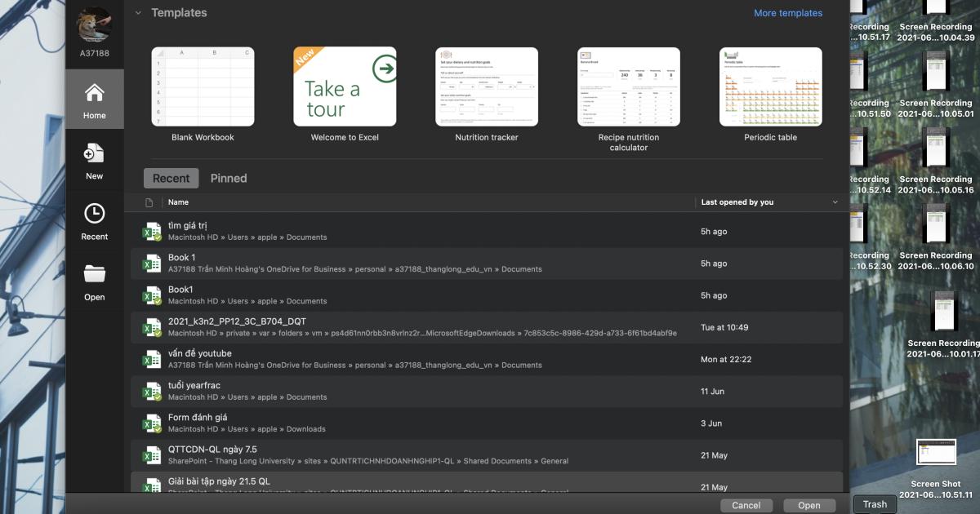980x514 pixels.
Task: Click Excel file icon for tìm giá trị
Action: 152,232
